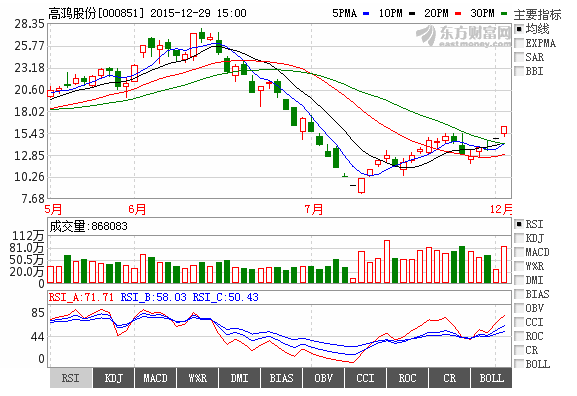This screenshot has width=577, height=396.
Task: Click the red 20PM legend swatch
Action: click(458, 14)
